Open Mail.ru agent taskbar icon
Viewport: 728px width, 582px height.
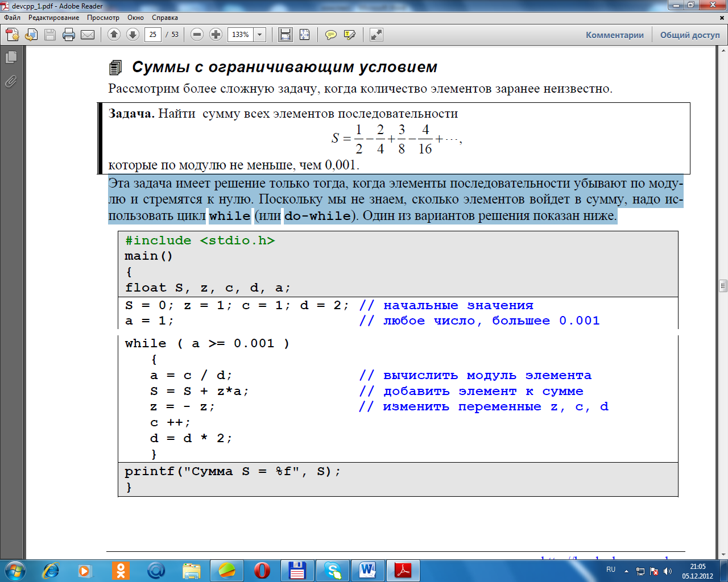[x=155, y=570]
